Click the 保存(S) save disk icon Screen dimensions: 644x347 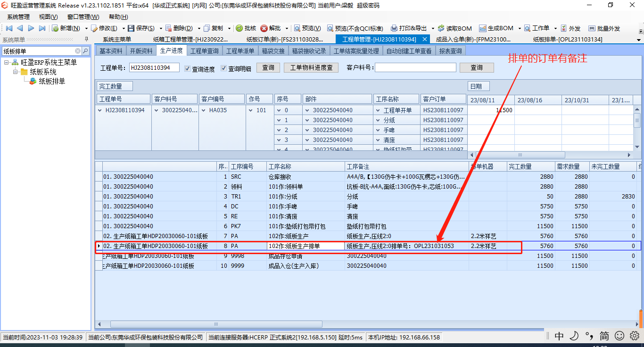coord(131,28)
